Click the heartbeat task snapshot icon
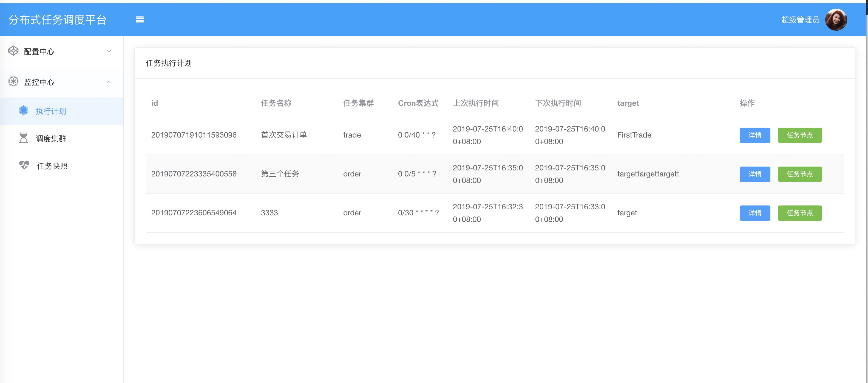This screenshot has height=383, width=868. 24,165
